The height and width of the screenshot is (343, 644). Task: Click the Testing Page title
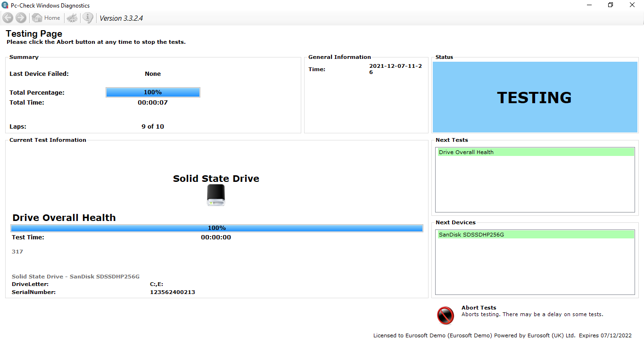pyautogui.click(x=34, y=34)
